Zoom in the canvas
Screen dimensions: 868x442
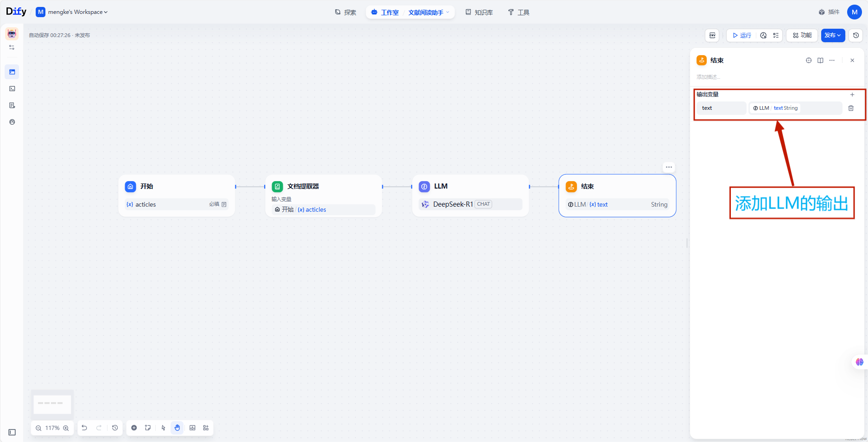[66, 428]
